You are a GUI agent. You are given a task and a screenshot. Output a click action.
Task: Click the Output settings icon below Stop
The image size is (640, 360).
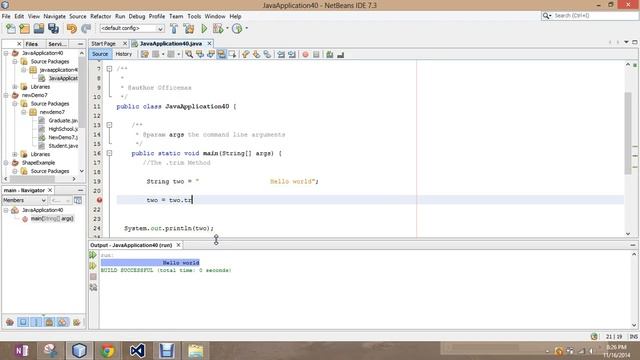pyautogui.click(x=93, y=287)
